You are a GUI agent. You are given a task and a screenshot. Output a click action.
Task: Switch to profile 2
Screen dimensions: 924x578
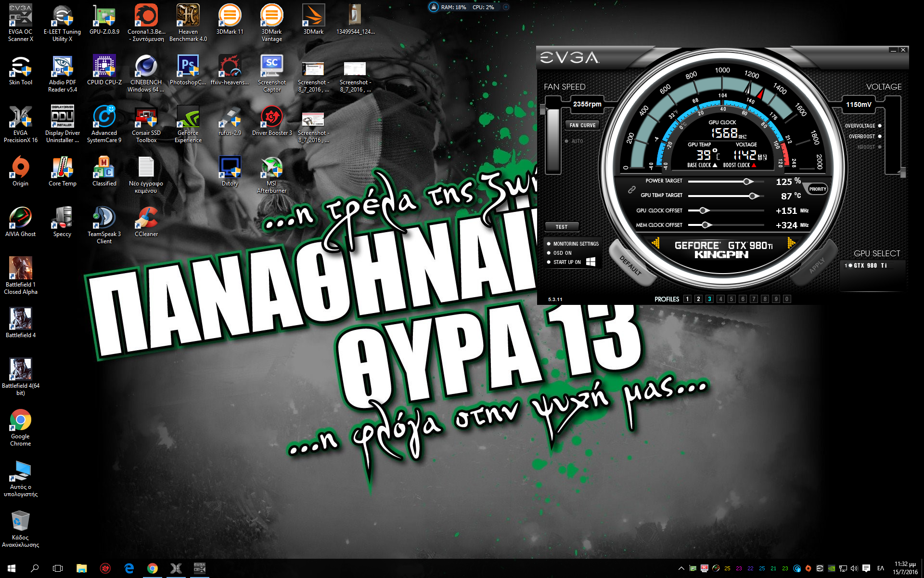698,299
